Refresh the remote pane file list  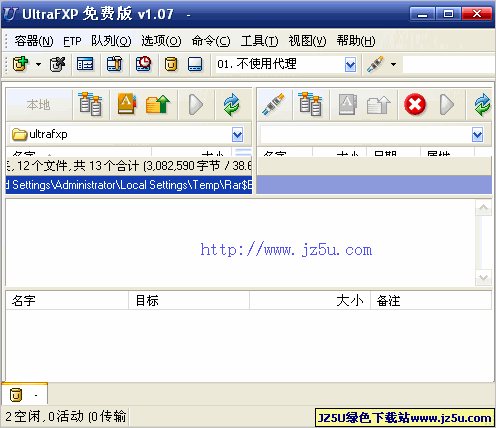(482, 105)
